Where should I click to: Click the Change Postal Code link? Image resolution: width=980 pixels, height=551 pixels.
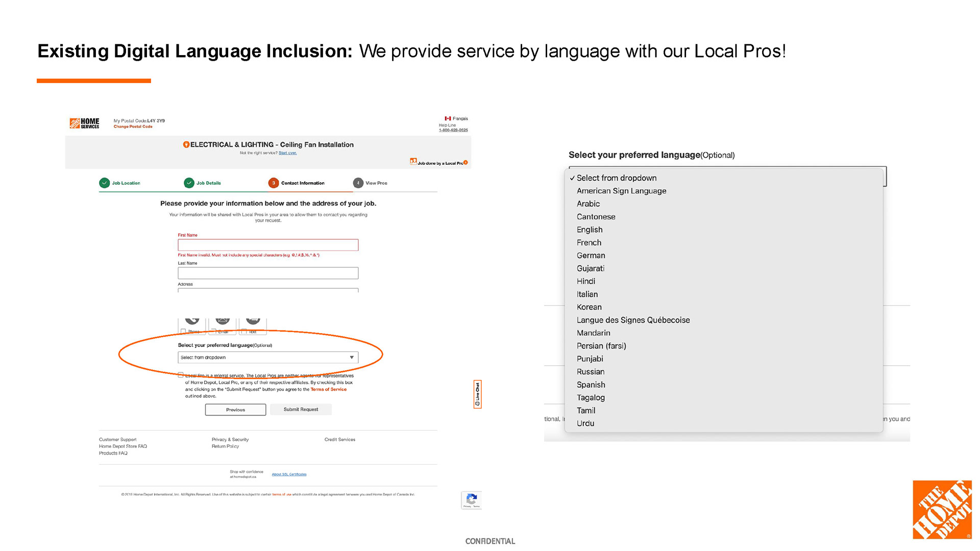[x=133, y=127]
